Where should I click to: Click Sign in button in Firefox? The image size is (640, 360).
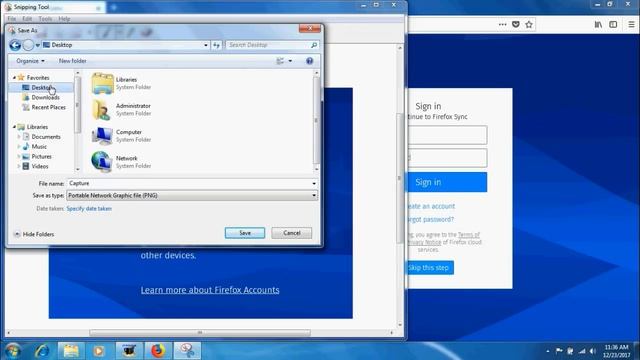(x=447, y=182)
